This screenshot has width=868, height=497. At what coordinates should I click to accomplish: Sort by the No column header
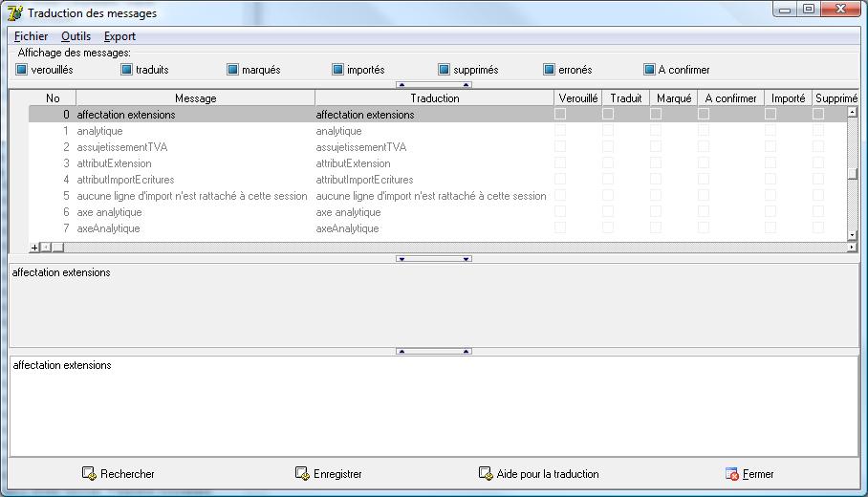click(x=53, y=97)
